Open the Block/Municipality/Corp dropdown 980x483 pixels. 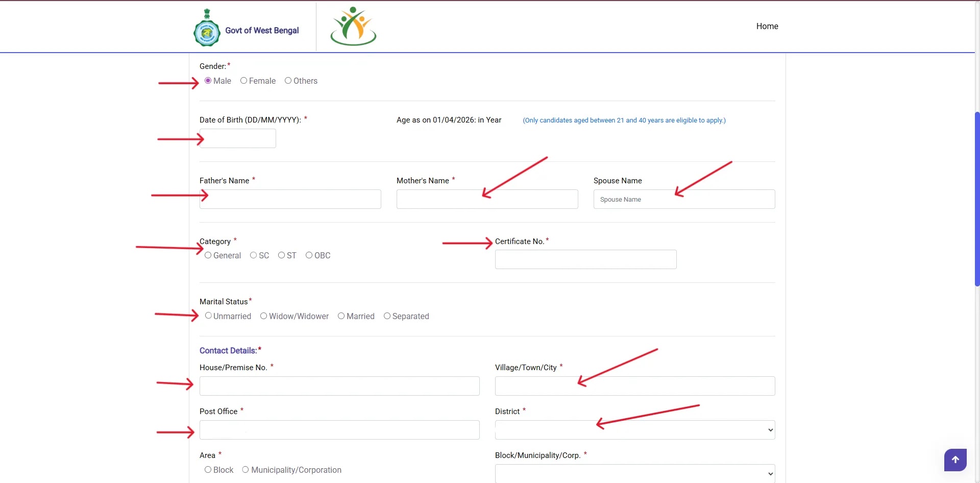click(x=634, y=473)
